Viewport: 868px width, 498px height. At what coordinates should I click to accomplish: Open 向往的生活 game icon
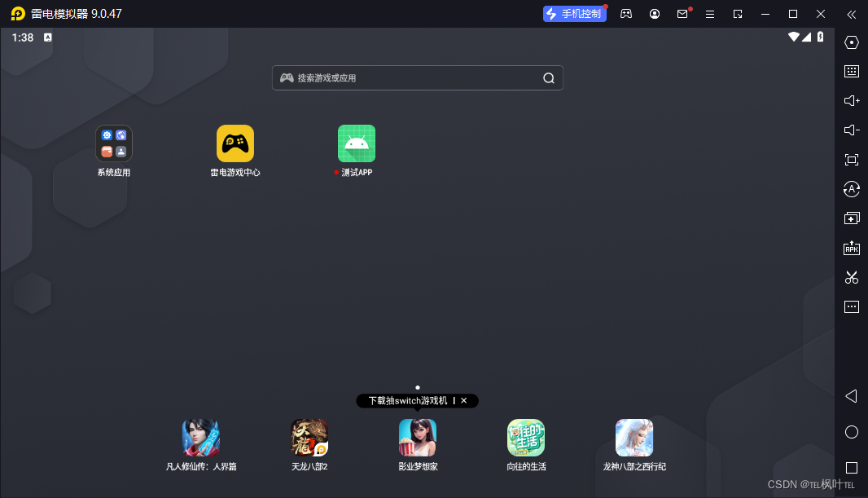tap(526, 438)
